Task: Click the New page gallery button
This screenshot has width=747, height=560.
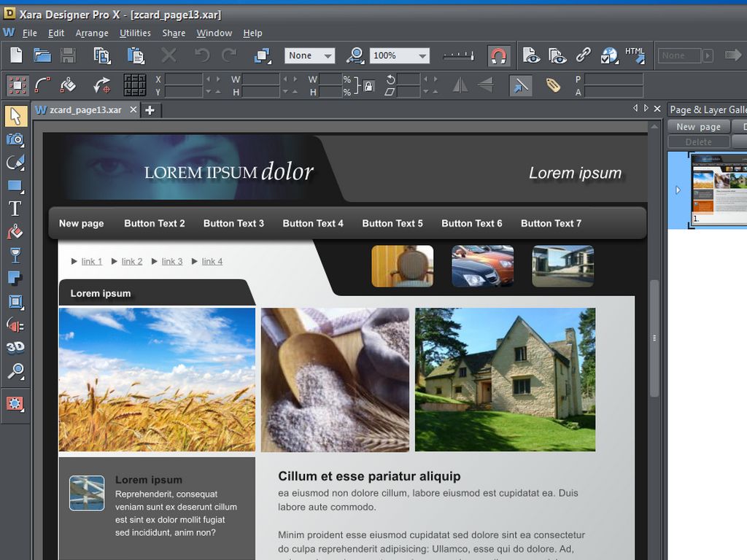Action: tap(698, 126)
